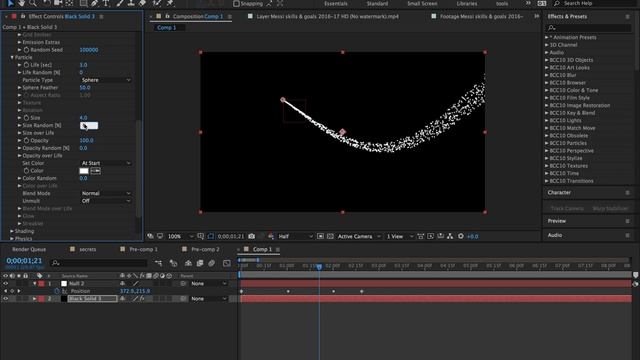
Task: Select the Rotation tool
Action: tap(47, 3)
